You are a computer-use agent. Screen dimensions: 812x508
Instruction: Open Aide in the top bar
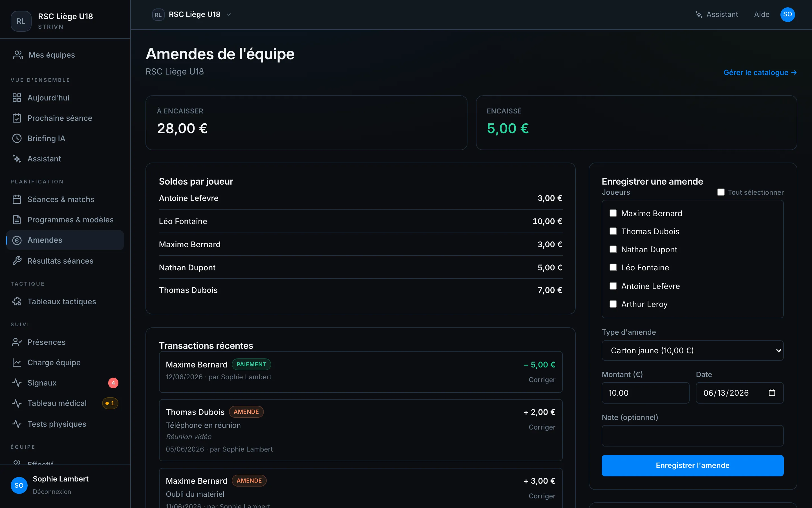(x=762, y=14)
